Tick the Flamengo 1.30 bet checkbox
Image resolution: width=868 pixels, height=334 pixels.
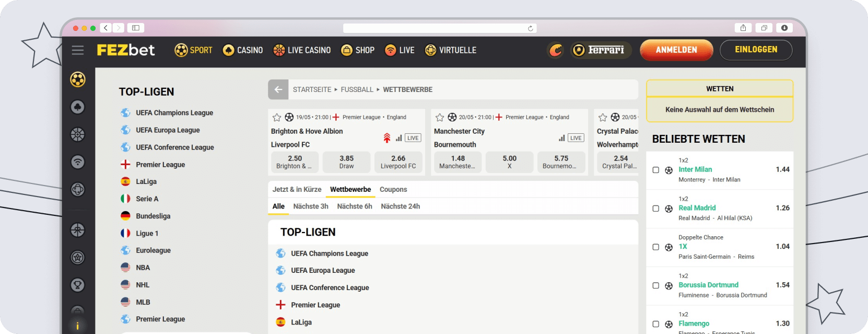tap(656, 324)
